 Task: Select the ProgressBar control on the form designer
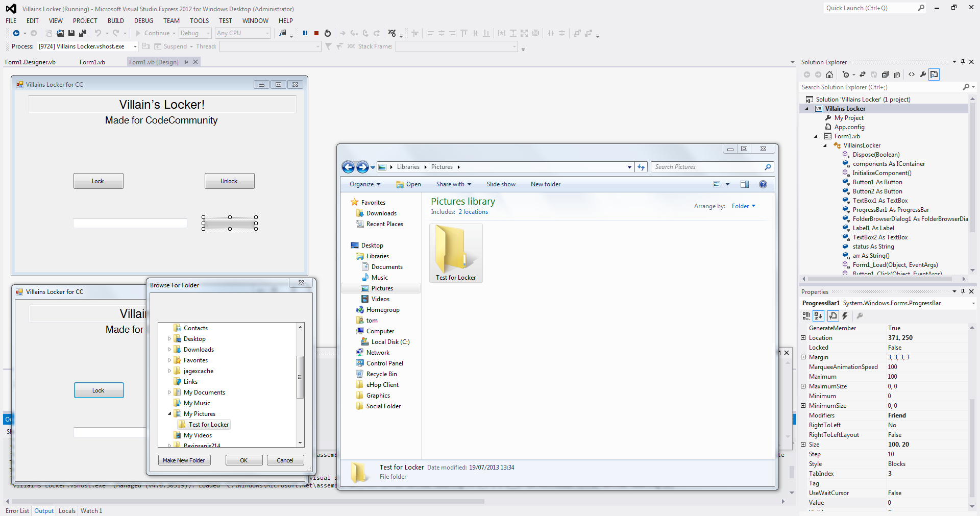(x=230, y=223)
